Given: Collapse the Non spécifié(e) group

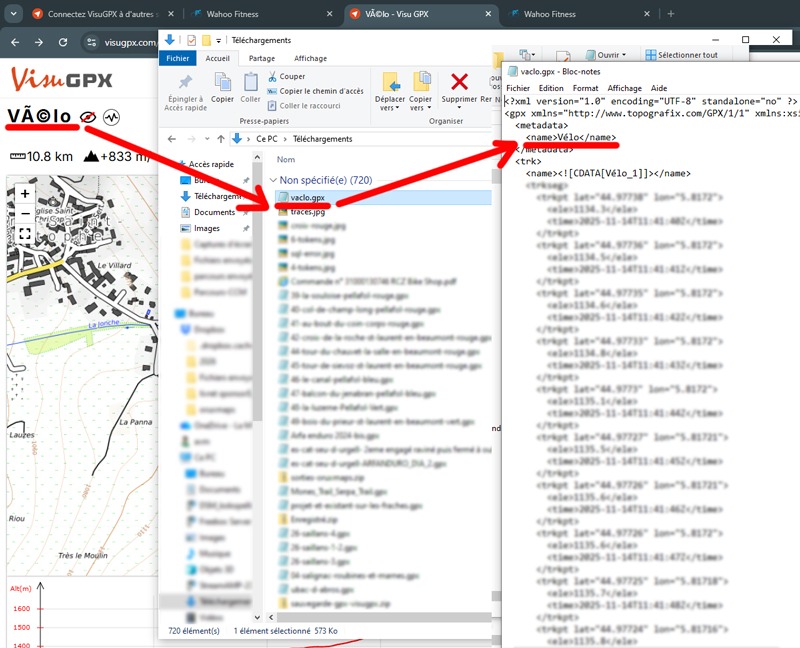Looking at the screenshot, I should point(273,180).
